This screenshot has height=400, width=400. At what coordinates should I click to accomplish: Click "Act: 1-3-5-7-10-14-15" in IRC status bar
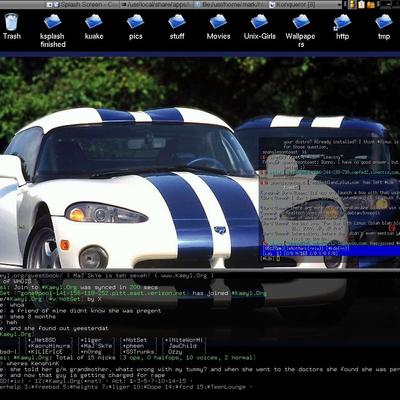pyautogui.click(x=149, y=381)
